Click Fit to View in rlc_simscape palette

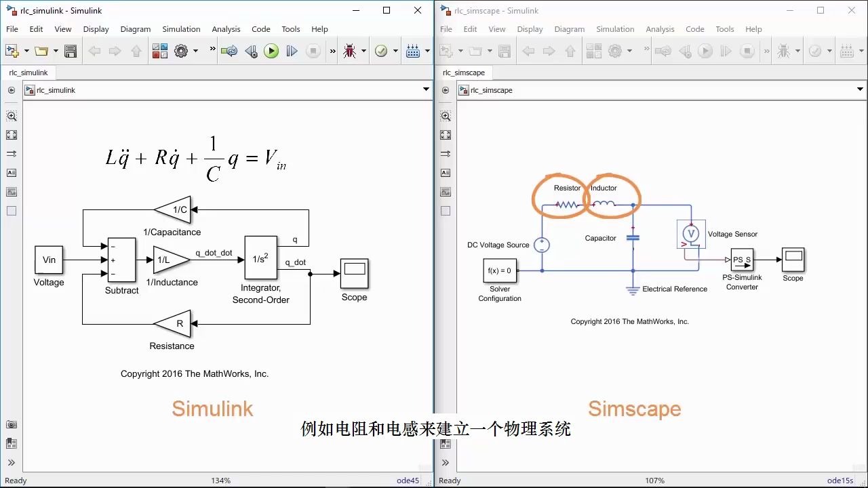click(x=446, y=135)
